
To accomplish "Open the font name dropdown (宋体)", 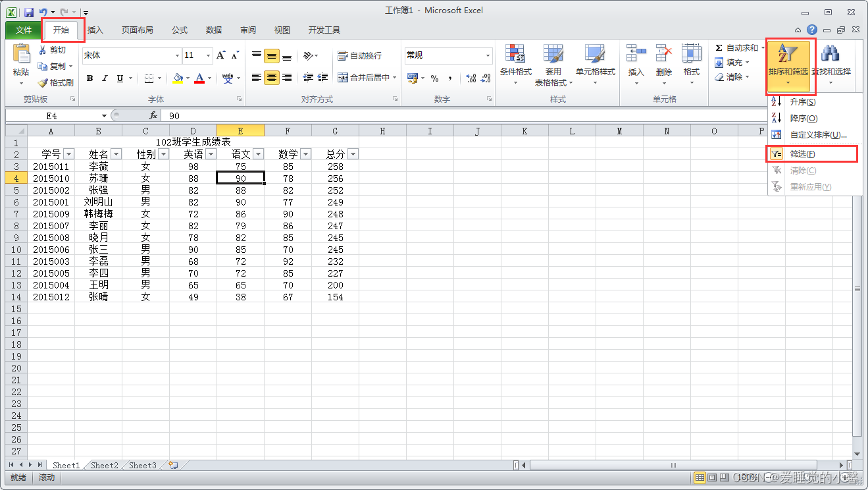I will 178,55.
